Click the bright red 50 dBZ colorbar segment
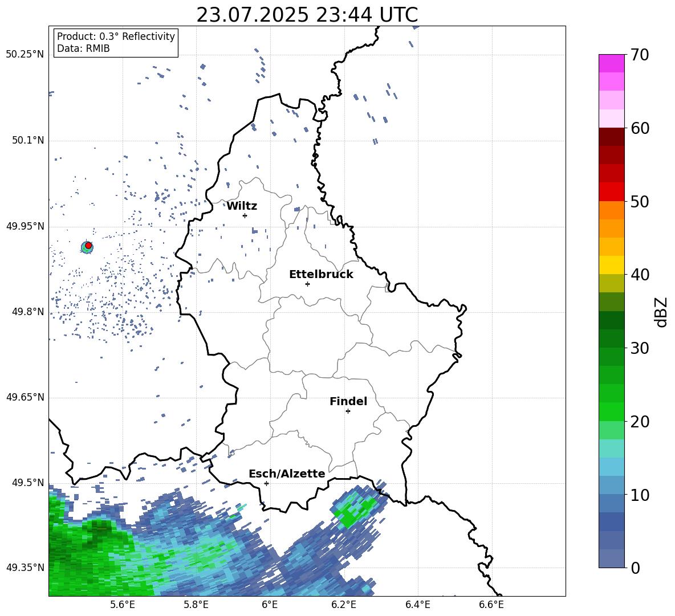This screenshot has width=675, height=616. (611, 192)
